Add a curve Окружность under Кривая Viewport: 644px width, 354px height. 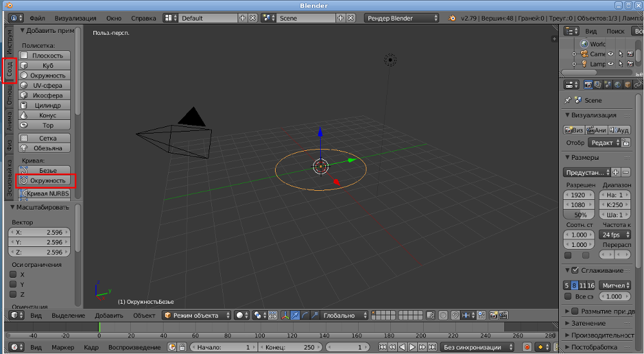point(44,181)
